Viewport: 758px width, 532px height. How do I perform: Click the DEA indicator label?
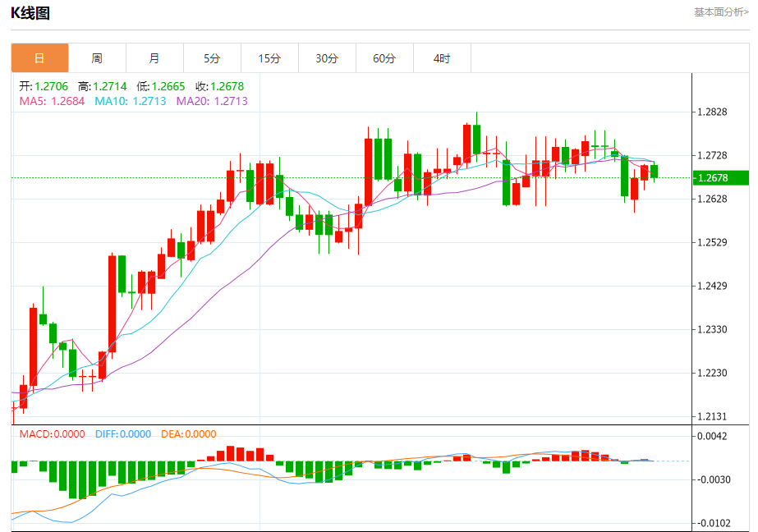click(x=189, y=434)
